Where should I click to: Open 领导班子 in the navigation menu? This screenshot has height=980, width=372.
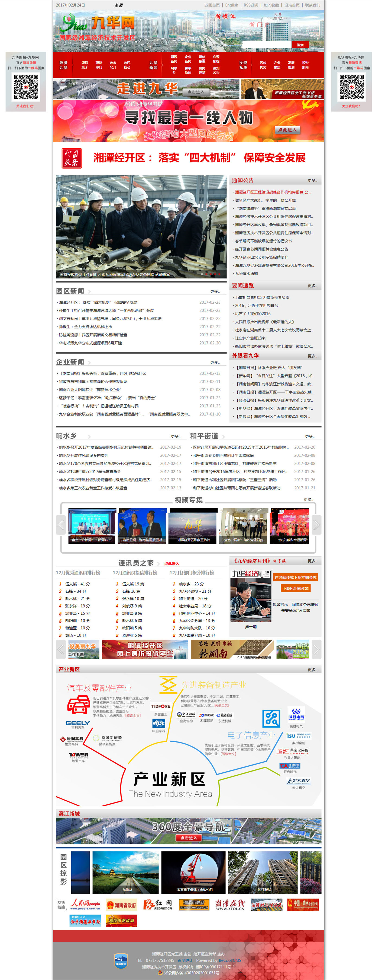tap(85, 65)
